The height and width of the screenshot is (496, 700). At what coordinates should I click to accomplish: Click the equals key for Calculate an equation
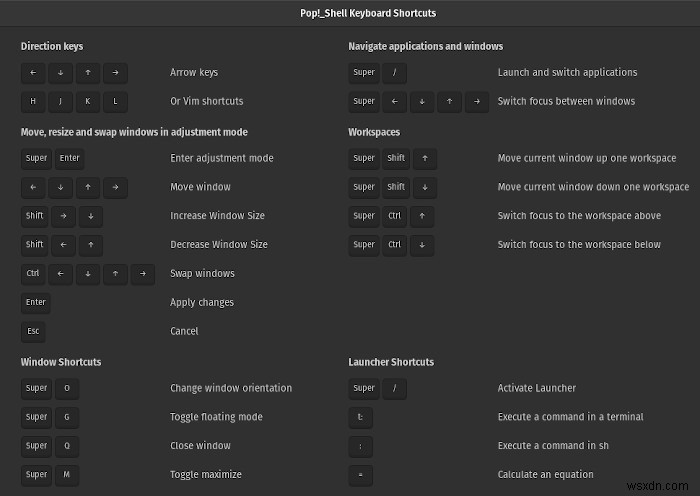360,475
